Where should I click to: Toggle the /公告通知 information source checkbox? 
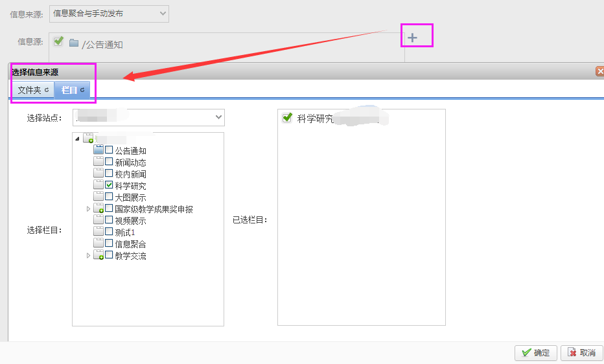point(59,42)
